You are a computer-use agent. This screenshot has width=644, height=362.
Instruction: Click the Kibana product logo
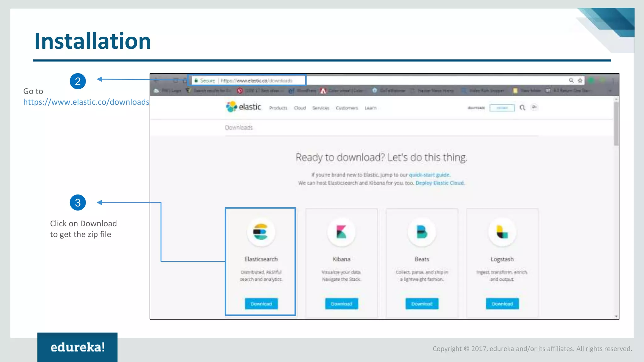[x=341, y=232]
